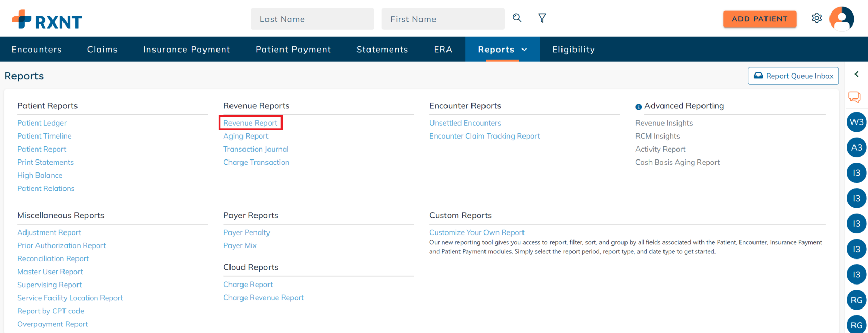Screen dimensions: 868x333
Task: Open the Payer Penalty report
Action: click(x=247, y=232)
